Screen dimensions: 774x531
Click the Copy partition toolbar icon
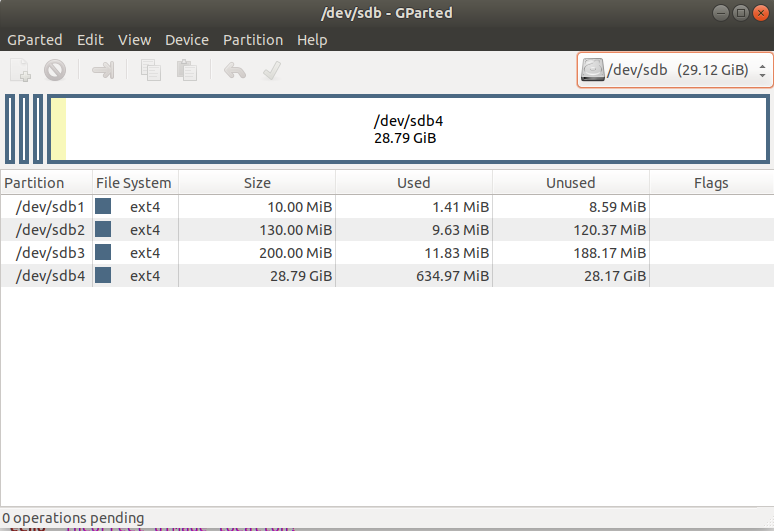(151, 70)
